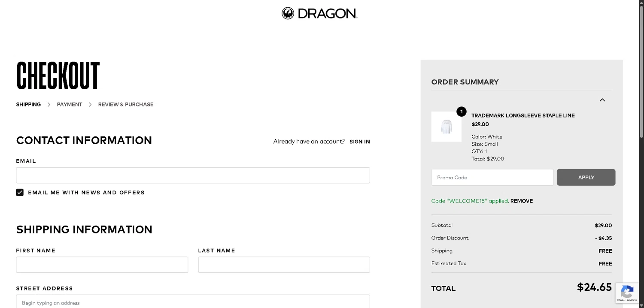The image size is (644, 308).
Task: Click the First Name input field
Action: [102, 265]
